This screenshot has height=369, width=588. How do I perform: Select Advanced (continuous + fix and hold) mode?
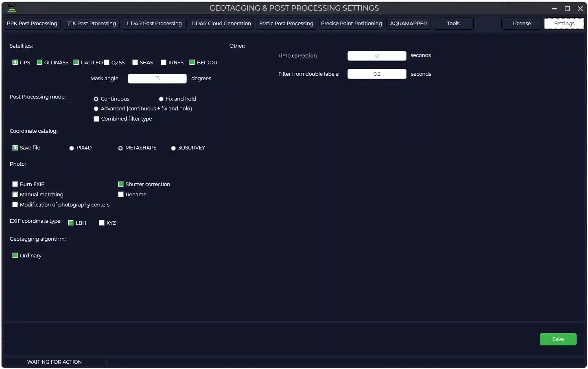pos(96,109)
